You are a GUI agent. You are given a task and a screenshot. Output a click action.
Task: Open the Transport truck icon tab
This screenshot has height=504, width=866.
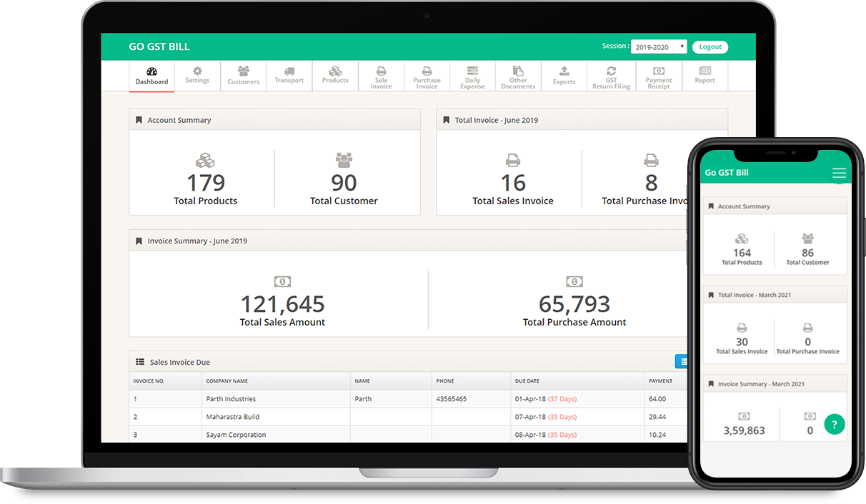pyautogui.click(x=289, y=76)
